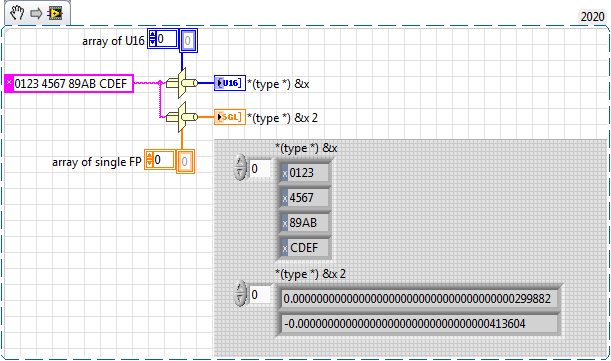Click the radix x marker beside CDEF
The width and height of the screenshot is (611, 361).
[x=285, y=248]
